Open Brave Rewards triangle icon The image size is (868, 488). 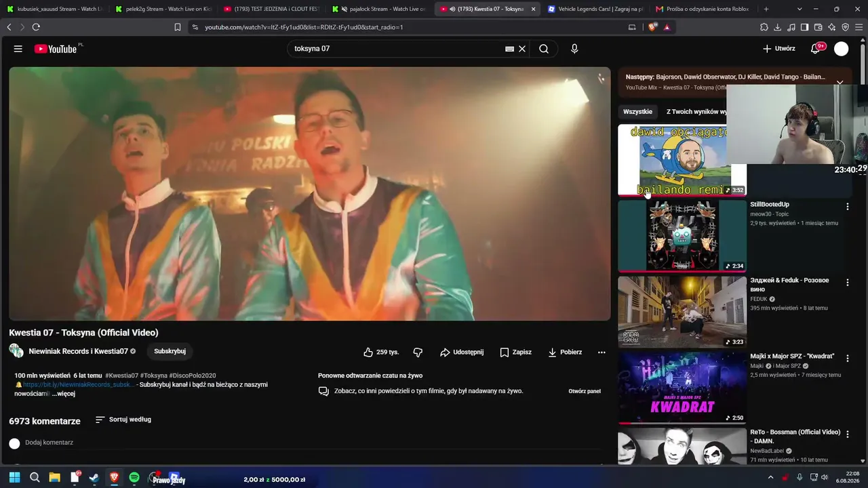coord(667,27)
